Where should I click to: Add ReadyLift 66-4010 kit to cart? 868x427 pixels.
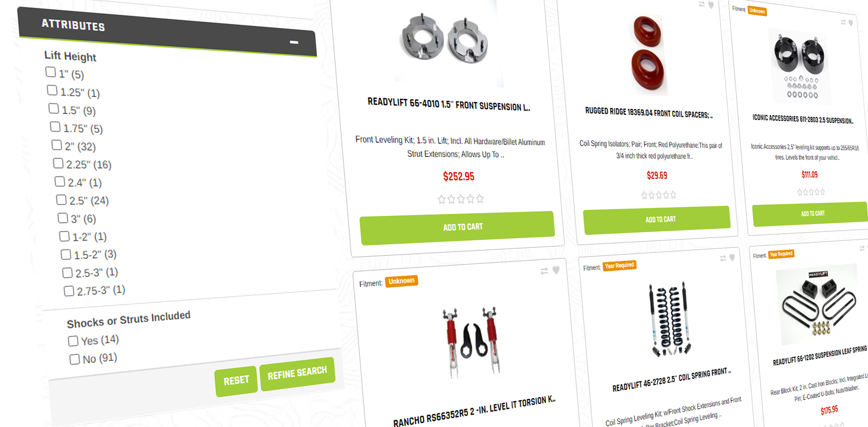click(x=457, y=227)
